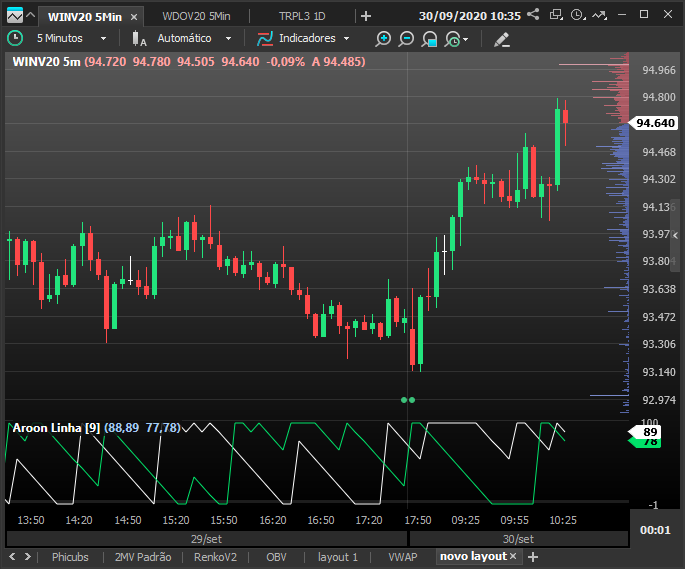The width and height of the screenshot is (685, 569).
Task: Click the chart type line icon top-left
Action: [x=14, y=16]
